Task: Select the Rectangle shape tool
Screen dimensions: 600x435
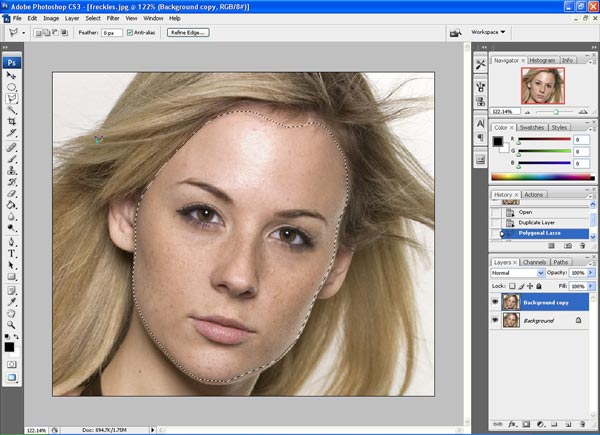Action: (x=11, y=276)
